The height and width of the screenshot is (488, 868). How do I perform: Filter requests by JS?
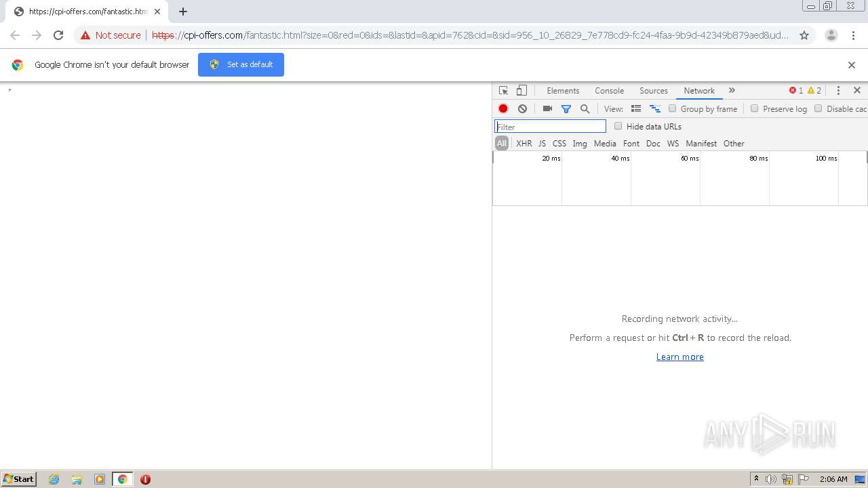click(542, 144)
